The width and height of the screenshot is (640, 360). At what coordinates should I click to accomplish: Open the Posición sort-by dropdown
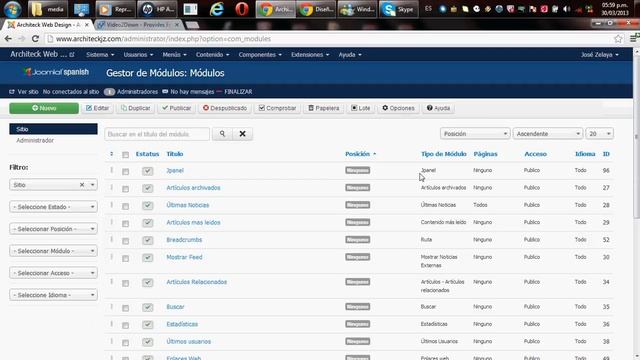[x=475, y=134]
